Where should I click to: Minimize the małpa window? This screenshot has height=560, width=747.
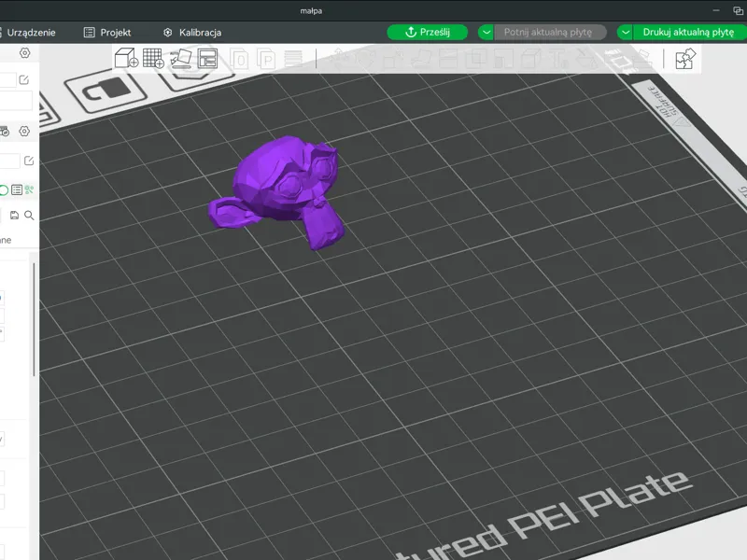coord(716,10)
